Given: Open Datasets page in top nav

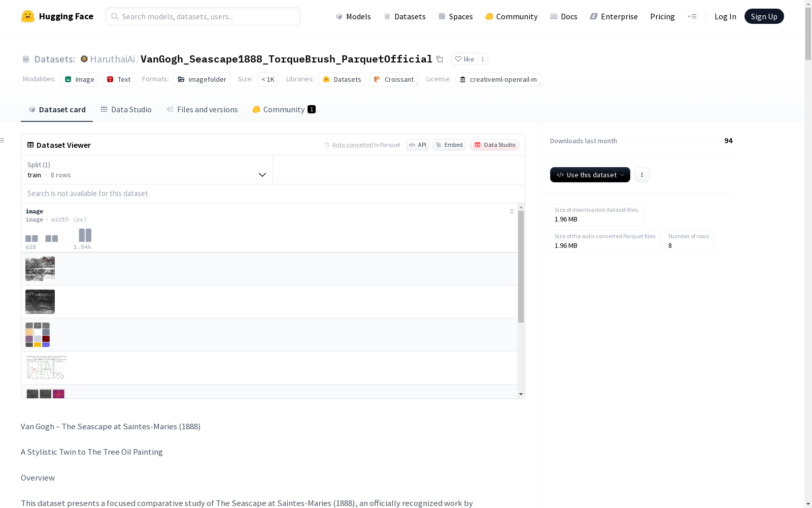Looking at the screenshot, I should coord(404,16).
